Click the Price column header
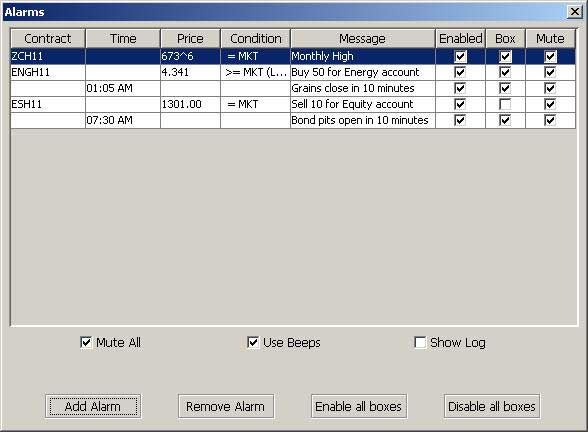Viewport: 588px width, 432px height. tap(190, 39)
